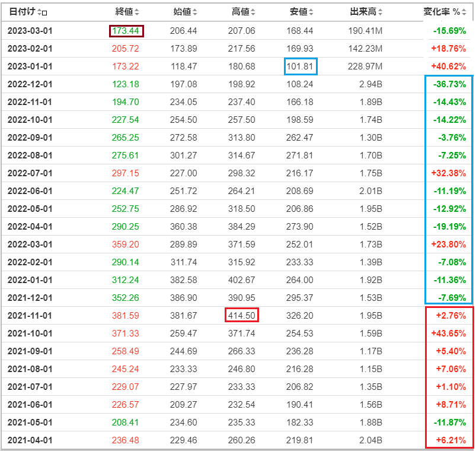Select the date cell 2022-09-01

point(30,137)
